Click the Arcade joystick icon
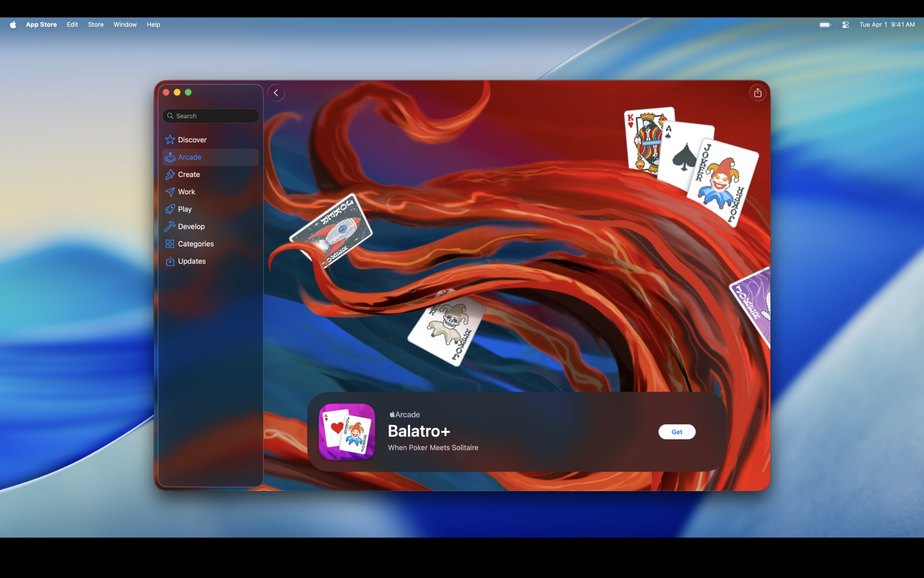924x578 pixels. click(x=170, y=157)
